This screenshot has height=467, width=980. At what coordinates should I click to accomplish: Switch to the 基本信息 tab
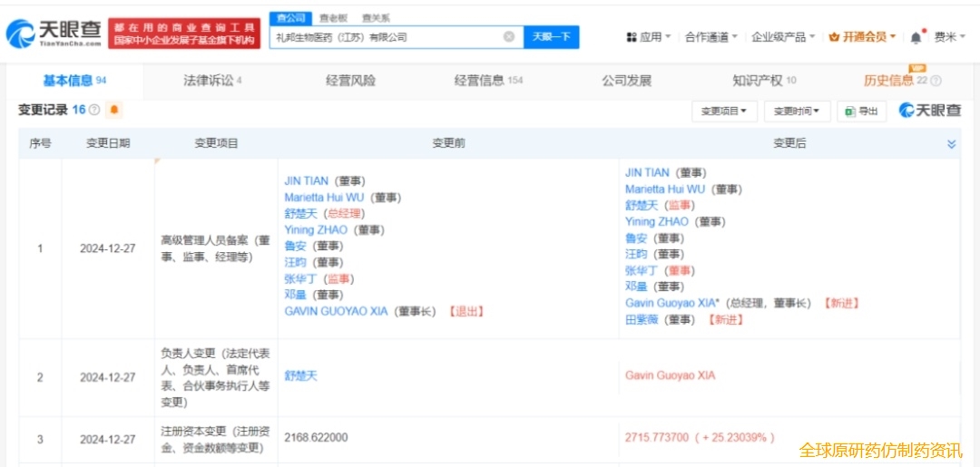point(74,81)
